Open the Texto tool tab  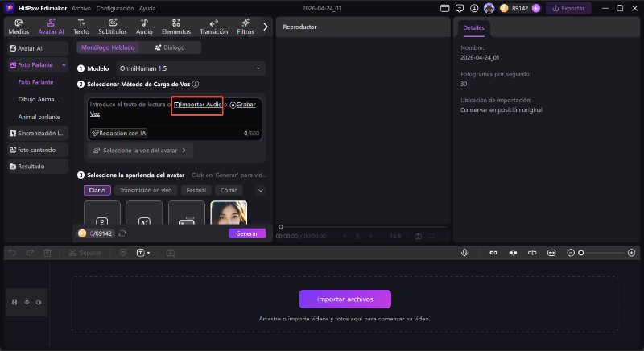[x=81, y=27]
